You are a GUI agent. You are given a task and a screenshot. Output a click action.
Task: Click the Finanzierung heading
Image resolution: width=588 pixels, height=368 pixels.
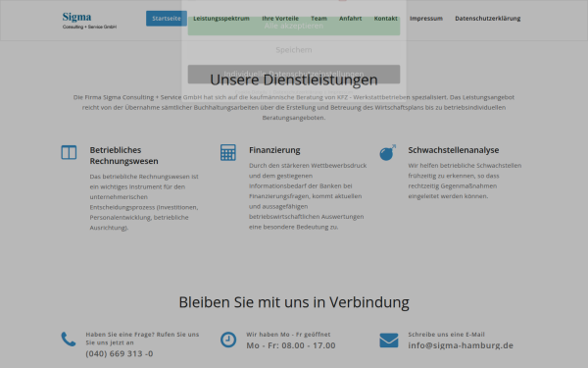pyautogui.click(x=274, y=150)
